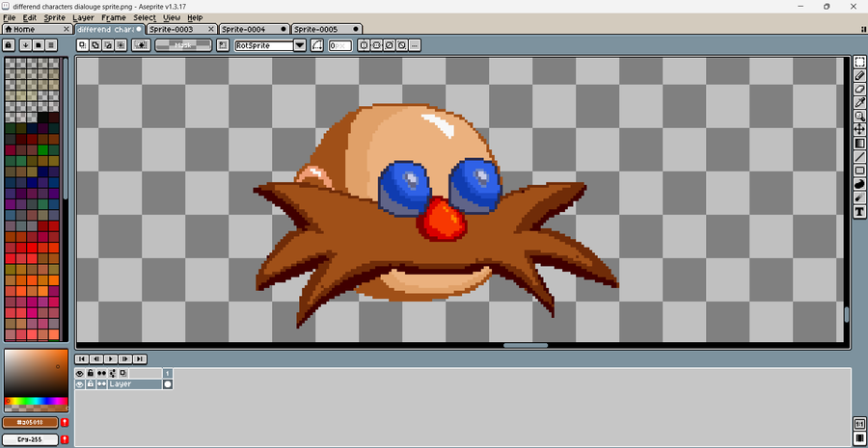Select the Move tool

(859, 129)
